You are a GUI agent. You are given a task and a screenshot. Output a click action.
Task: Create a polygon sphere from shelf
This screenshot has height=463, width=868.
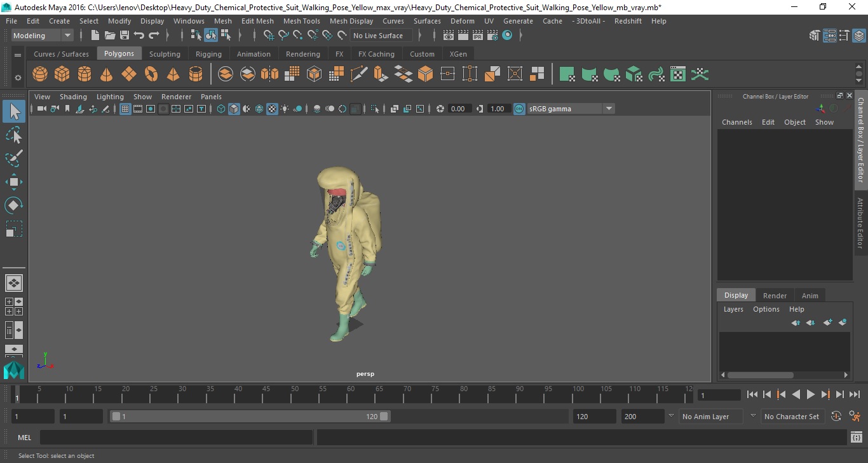(x=40, y=74)
